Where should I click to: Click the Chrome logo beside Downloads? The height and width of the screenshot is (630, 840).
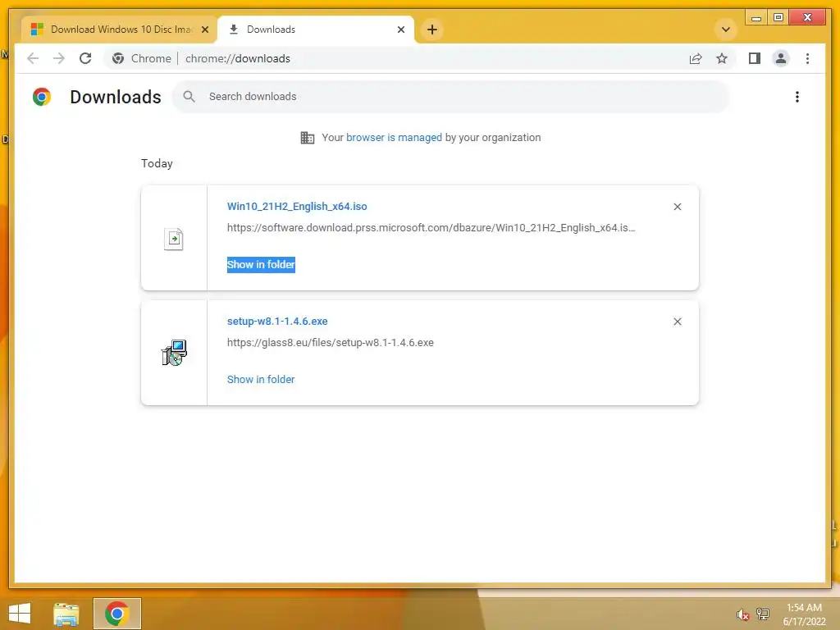pyautogui.click(x=41, y=97)
